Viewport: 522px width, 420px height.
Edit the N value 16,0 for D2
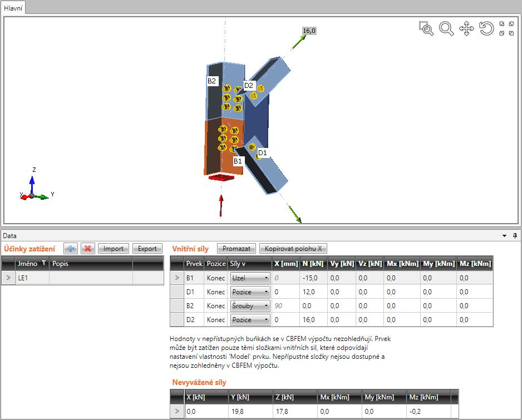pos(313,320)
